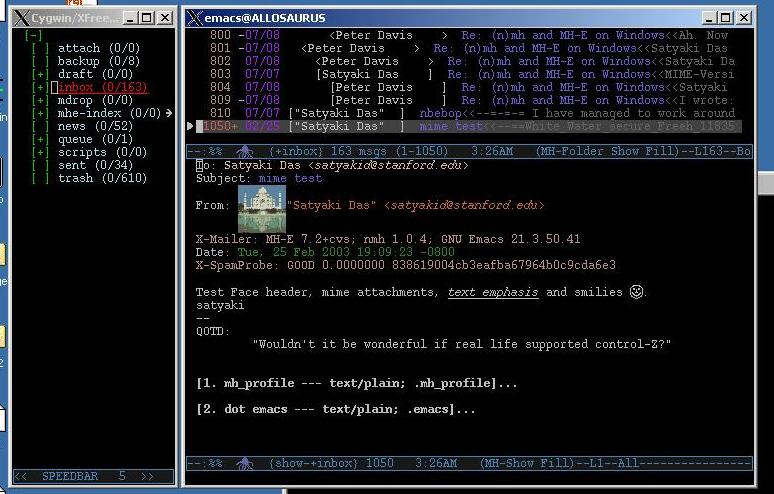Open the scripts (0/0) folder

pyautogui.click(x=102, y=152)
